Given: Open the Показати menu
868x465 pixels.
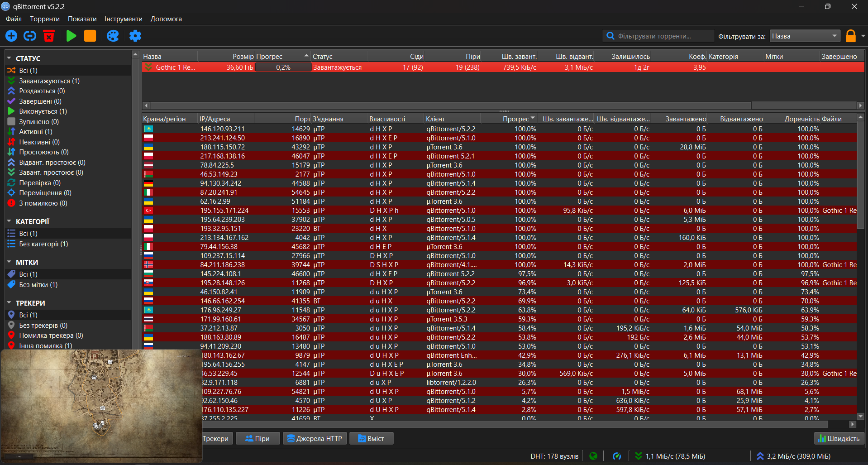Looking at the screenshot, I should click(x=82, y=19).
